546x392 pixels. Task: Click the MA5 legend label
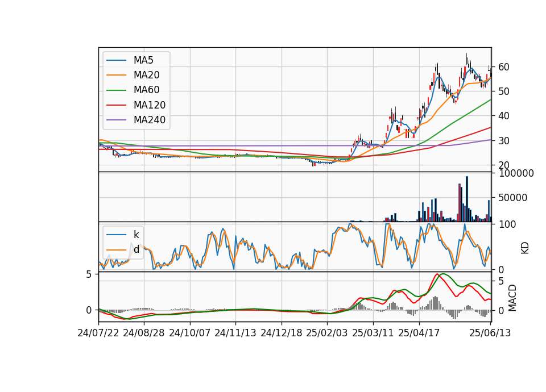pos(143,60)
